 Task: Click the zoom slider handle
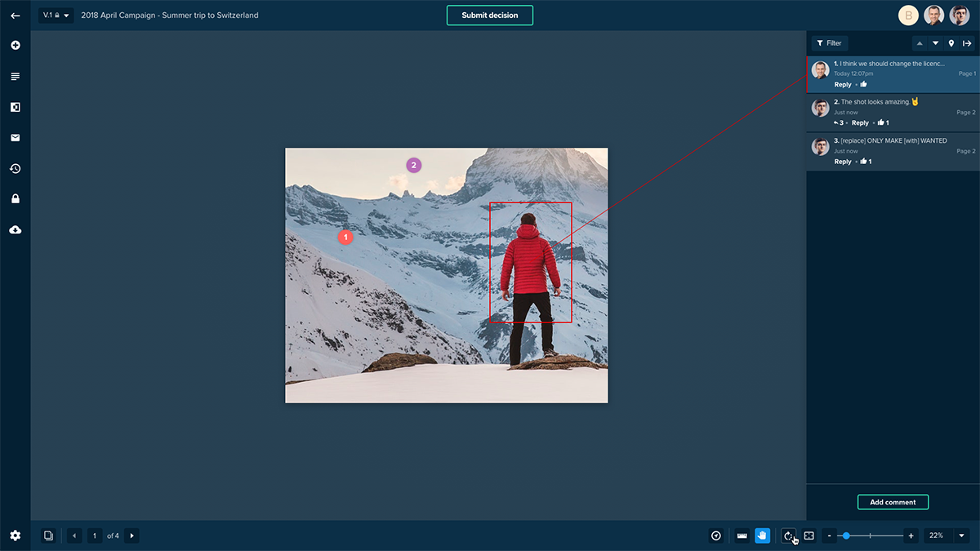pyautogui.click(x=846, y=535)
